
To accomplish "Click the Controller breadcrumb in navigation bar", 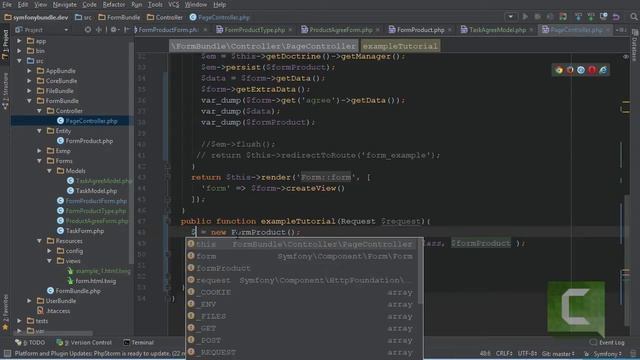I will point(165,17).
